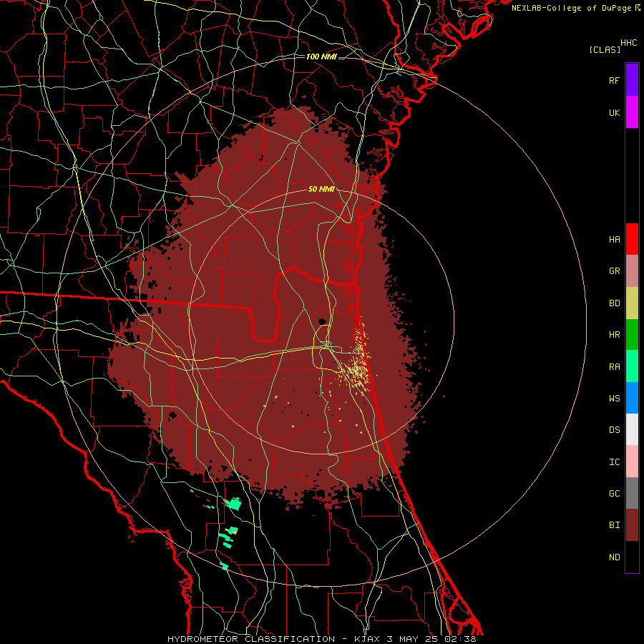Click the BI legend label
The image size is (644, 644).
(x=614, y=525)
